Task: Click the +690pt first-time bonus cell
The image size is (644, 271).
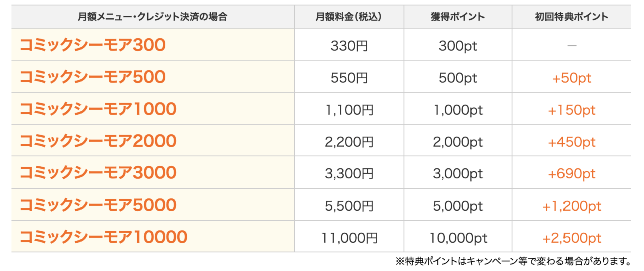Action: [572, 174]
